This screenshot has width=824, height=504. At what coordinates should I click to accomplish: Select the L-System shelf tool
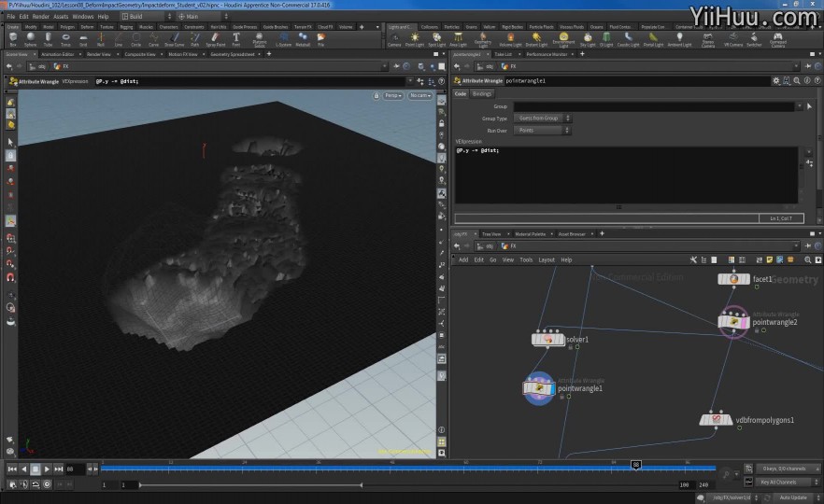[x=284, y=39]
